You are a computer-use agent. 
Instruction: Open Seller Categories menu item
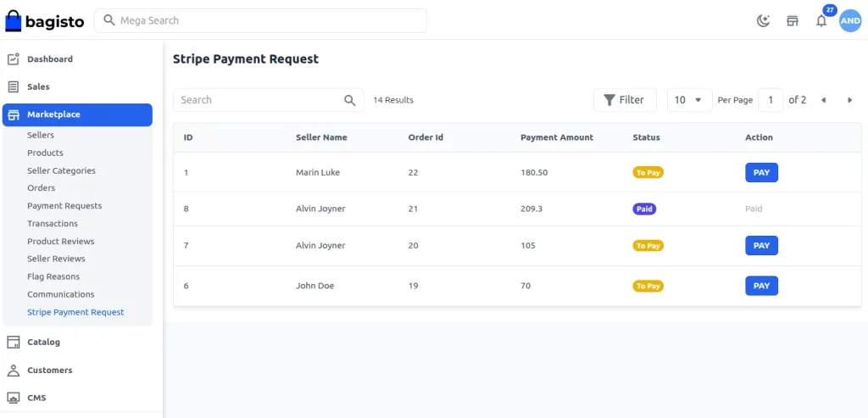coord(61,170)
